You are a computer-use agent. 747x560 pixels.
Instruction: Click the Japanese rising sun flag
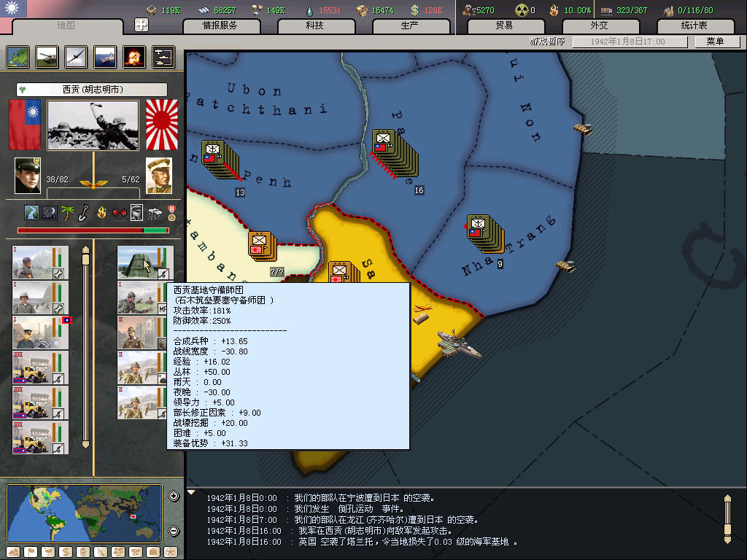point(161,125)
